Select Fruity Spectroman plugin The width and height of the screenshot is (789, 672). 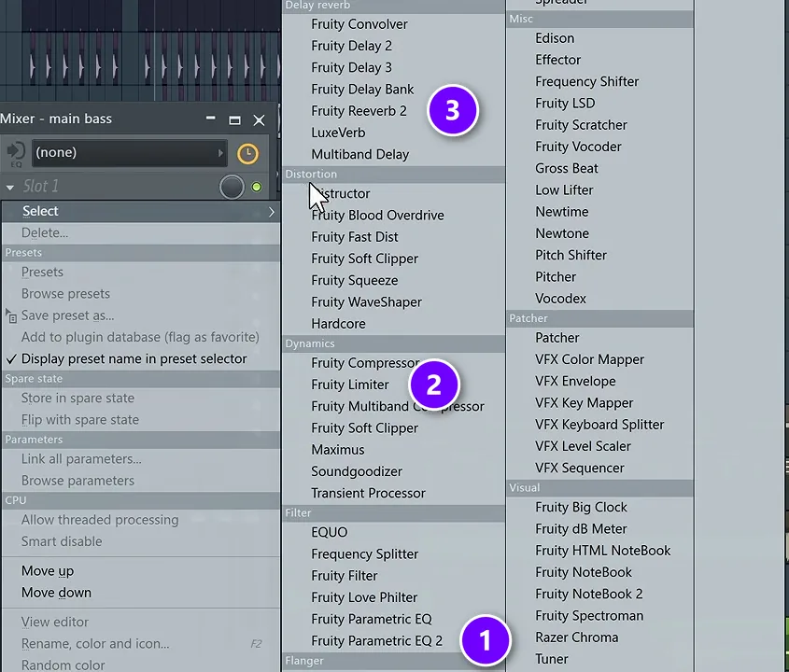(589, 616)
